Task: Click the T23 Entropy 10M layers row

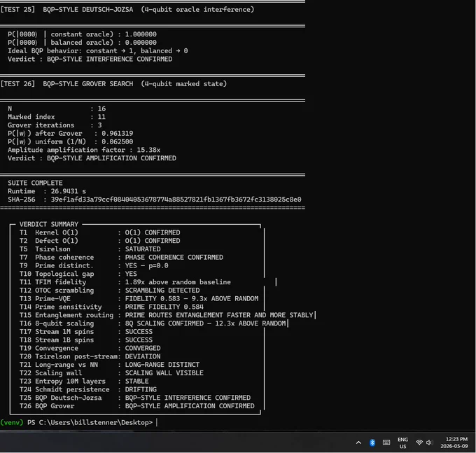Action: pos(84,381)
